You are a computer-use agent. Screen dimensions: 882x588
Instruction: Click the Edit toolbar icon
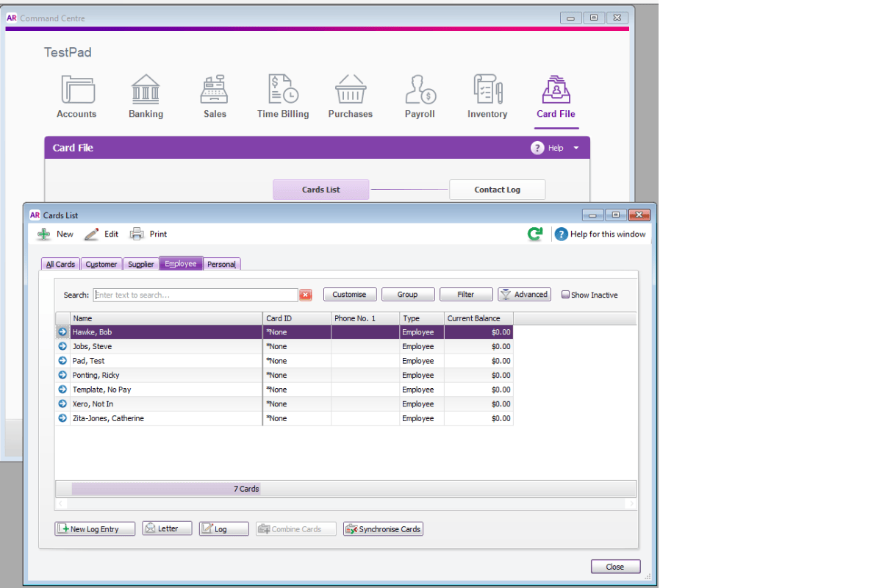(102, 233)
